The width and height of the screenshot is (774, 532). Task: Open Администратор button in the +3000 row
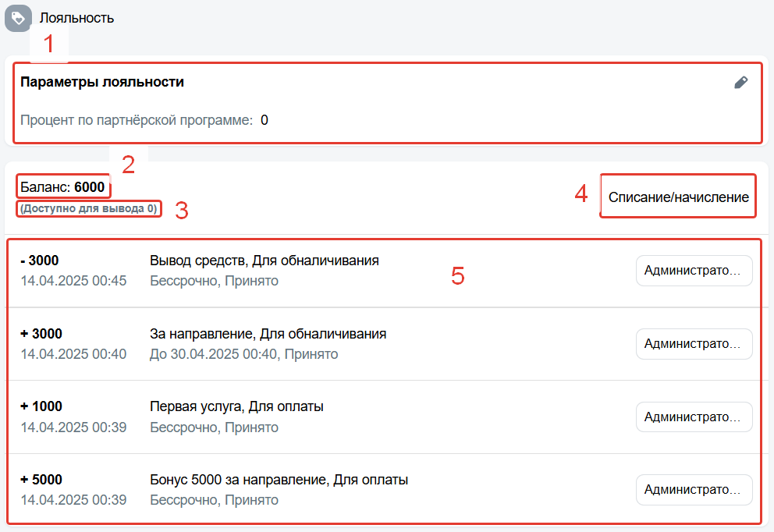pos(694,343)
